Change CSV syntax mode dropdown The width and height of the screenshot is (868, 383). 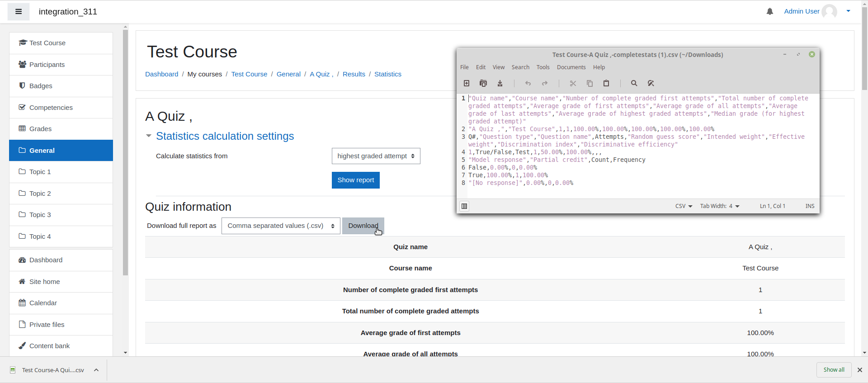click(684, 206)
